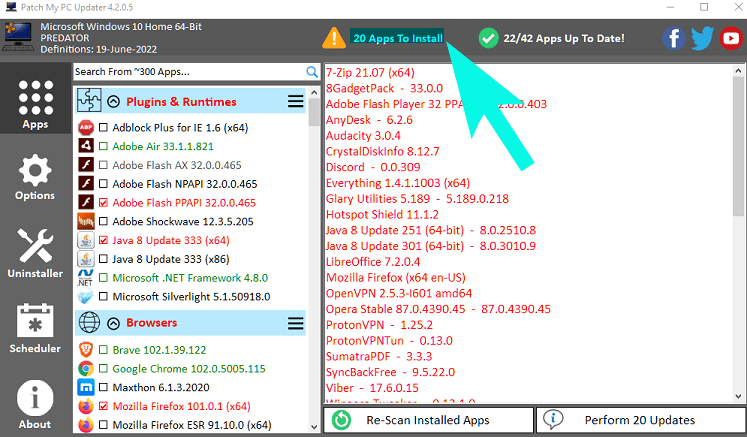Open the YouTube channel icon
This screenshot has height=437, width=747.
pos(731,38)
